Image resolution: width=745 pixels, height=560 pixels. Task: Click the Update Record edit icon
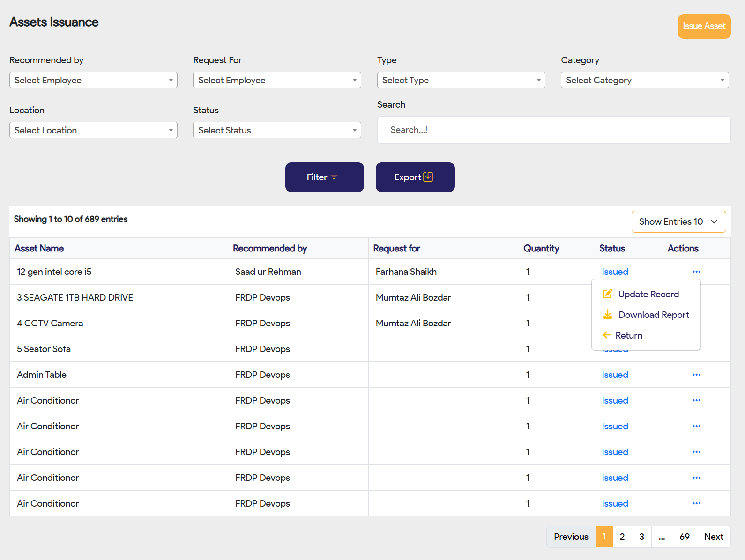[x=607, y=294]
